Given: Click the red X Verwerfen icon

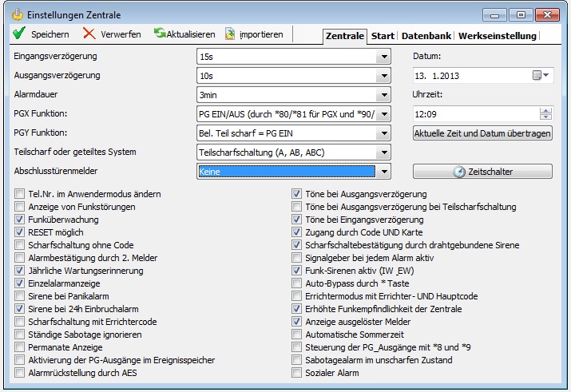Looking at the screenshot, I should [89, 34].
